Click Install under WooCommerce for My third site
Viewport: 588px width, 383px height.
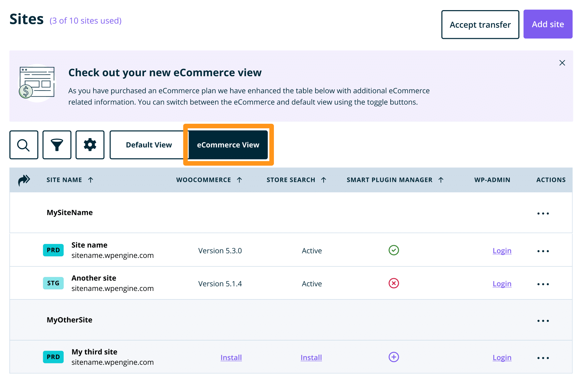[x=231, y=357]
